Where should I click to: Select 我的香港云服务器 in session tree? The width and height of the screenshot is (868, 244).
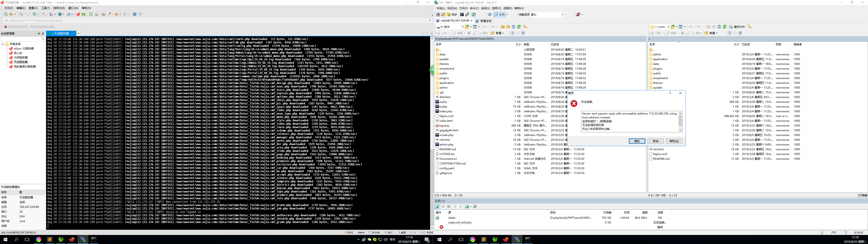(25, 67)
